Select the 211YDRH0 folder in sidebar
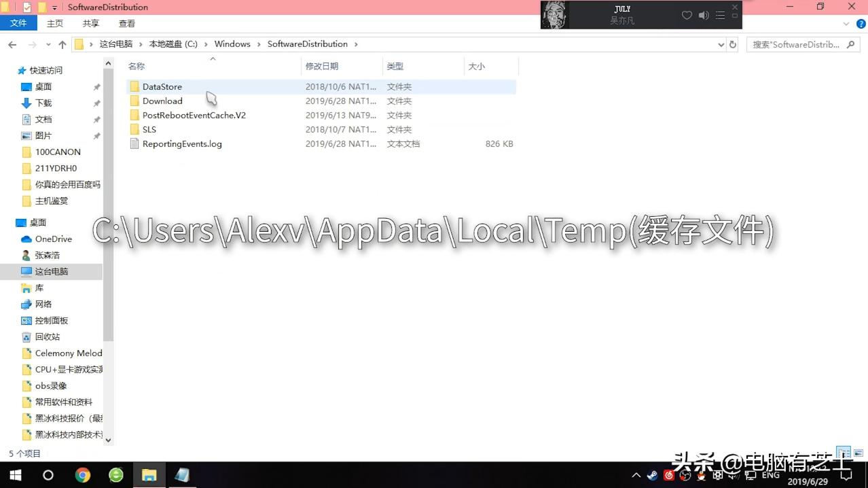The width and height of the screenshot is (868, 488). coord(56,169)
